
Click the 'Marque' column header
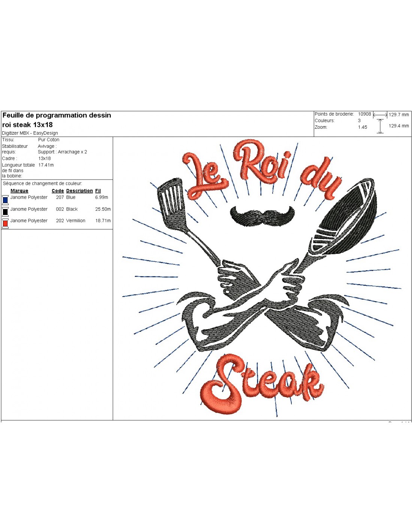pos(19,191)
